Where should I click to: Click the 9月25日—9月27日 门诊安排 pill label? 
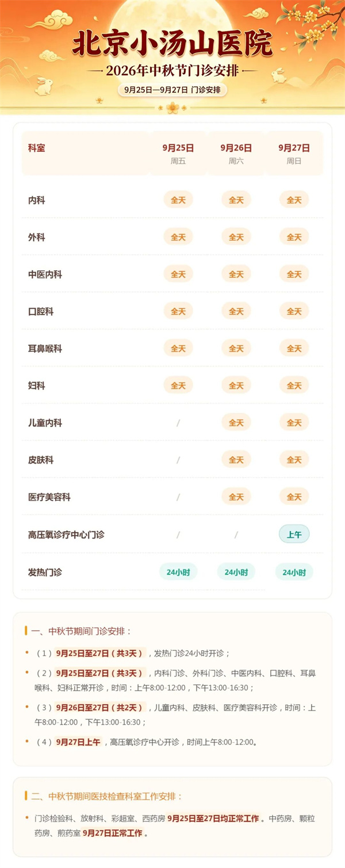[172, 90]
